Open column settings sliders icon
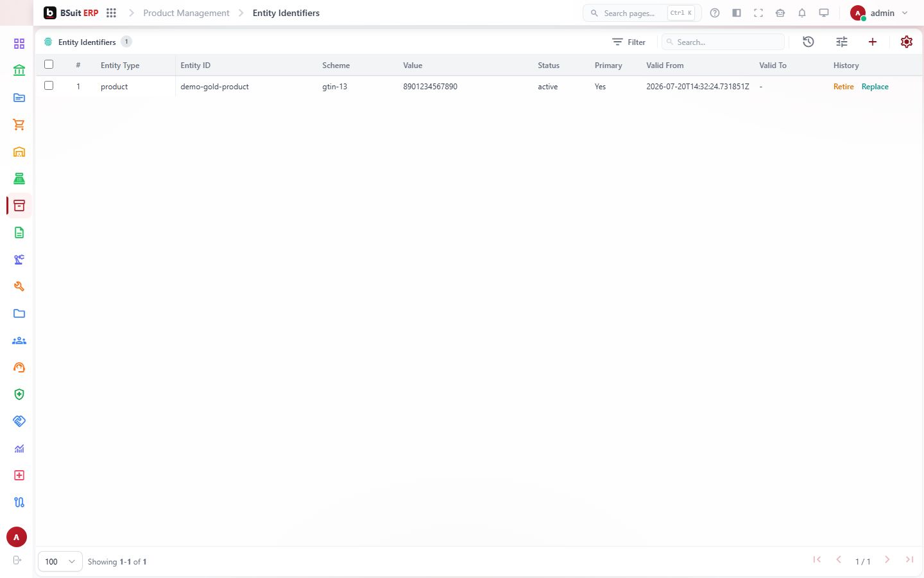This screenshot has width=924, height=578. 842,42
